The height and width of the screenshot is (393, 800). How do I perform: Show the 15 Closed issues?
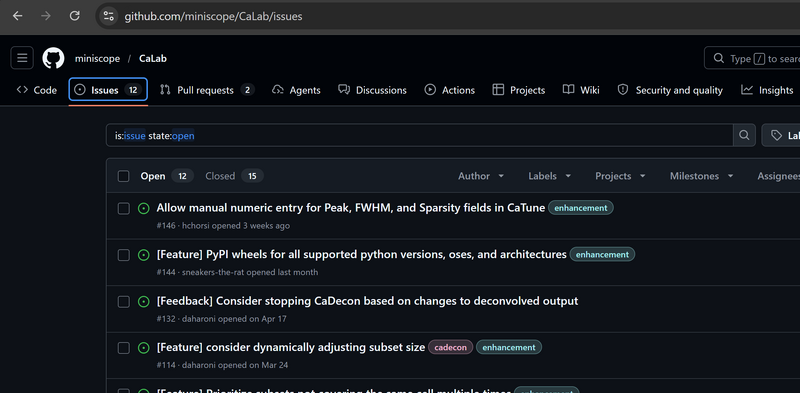(x=234, y=176)
